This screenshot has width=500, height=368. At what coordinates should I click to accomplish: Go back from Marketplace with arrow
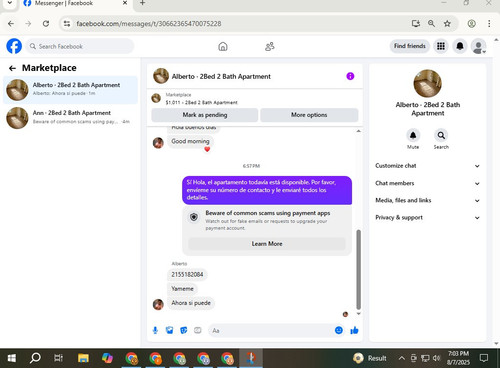(12, 68)
